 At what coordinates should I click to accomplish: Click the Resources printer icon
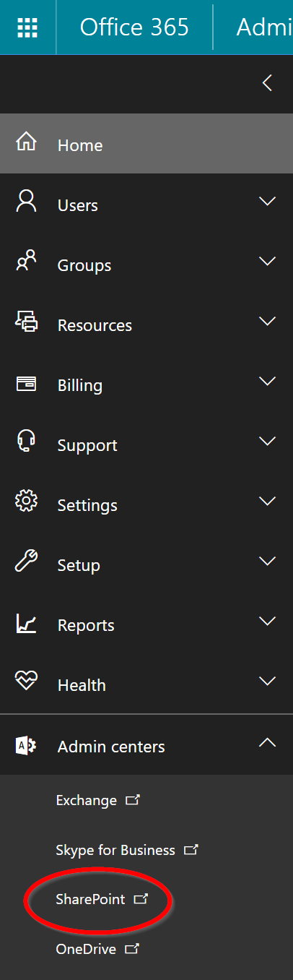point(26,321)
